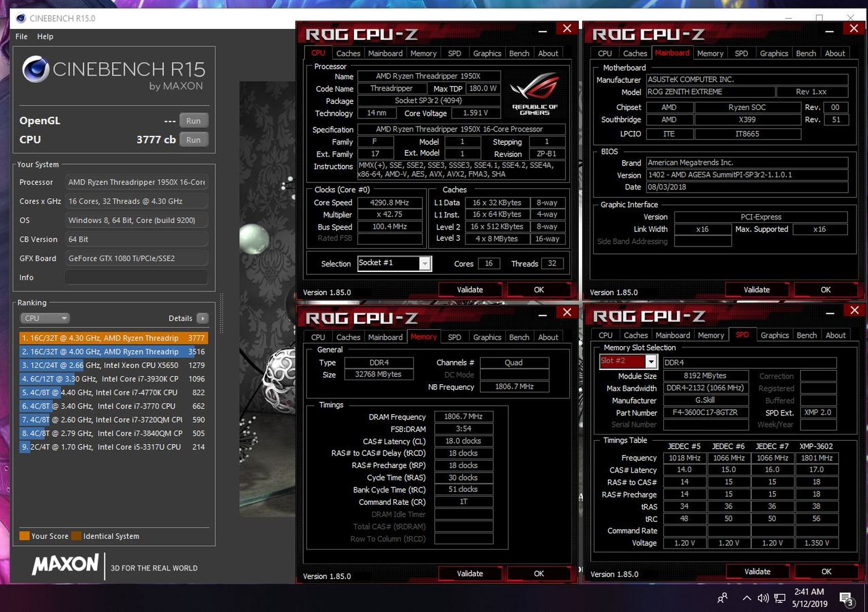Screen dimensions: 868x612
Task: Click OK in CPU-Z Memory window
Action: click(539, 573)
